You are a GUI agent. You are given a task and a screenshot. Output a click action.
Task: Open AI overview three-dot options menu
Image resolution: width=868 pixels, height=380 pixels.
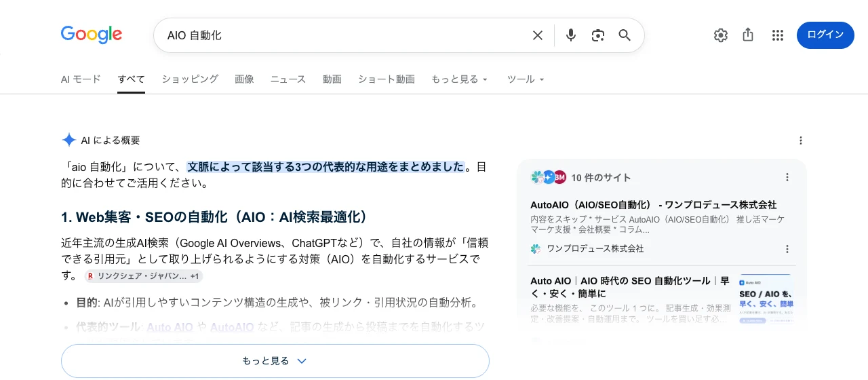[801, 140]
